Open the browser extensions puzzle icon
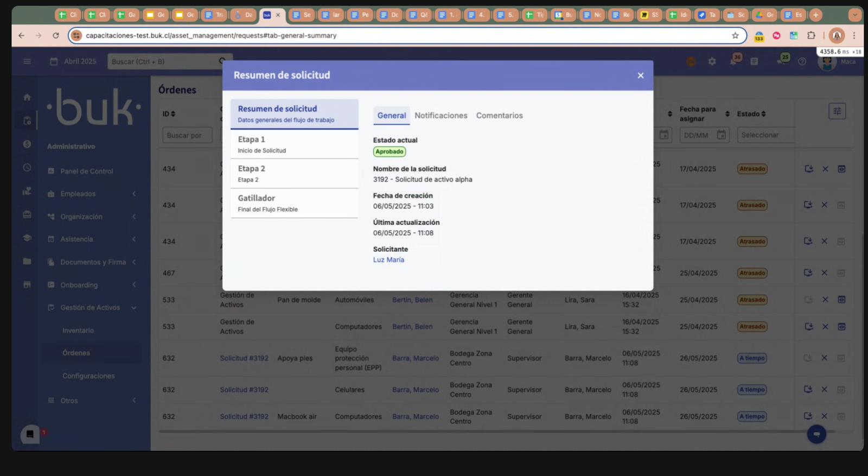This screenshot has width=868, height=476. tap(811, 36)
